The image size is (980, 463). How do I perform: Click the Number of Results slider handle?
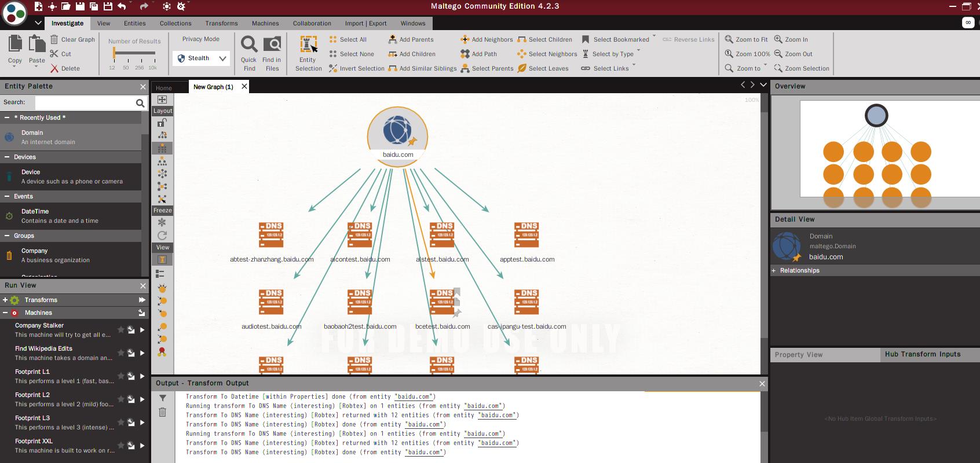click(x=114, y=53)
